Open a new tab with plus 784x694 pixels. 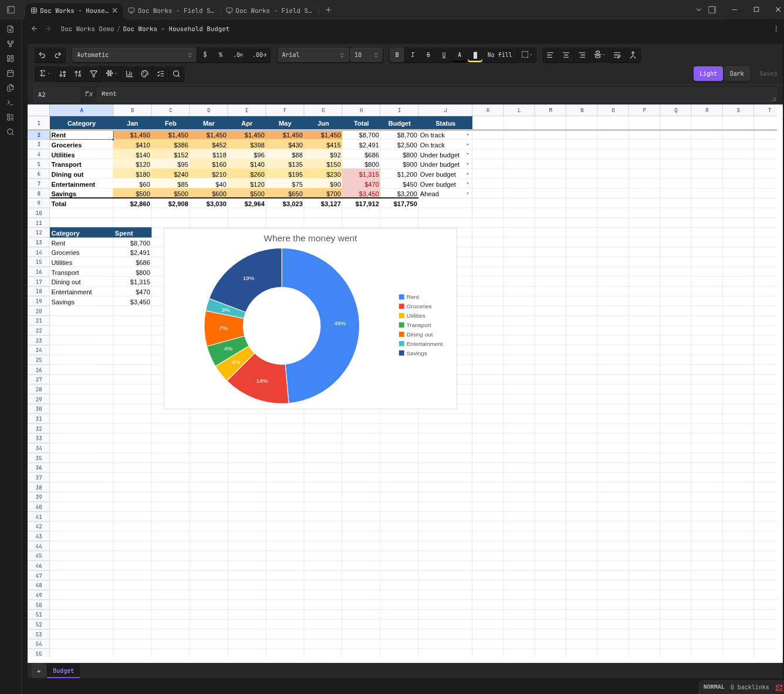tap(329, 10)
